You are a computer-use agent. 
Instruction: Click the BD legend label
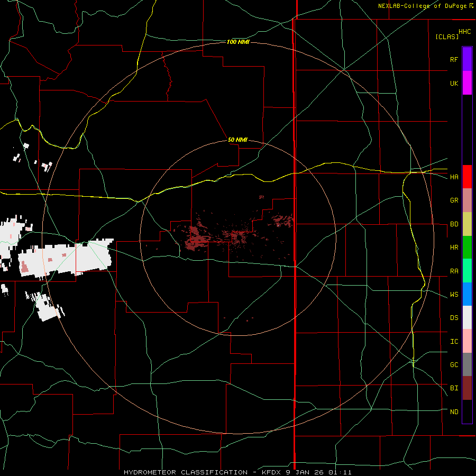pyautogui.click(x=454, y=224)
